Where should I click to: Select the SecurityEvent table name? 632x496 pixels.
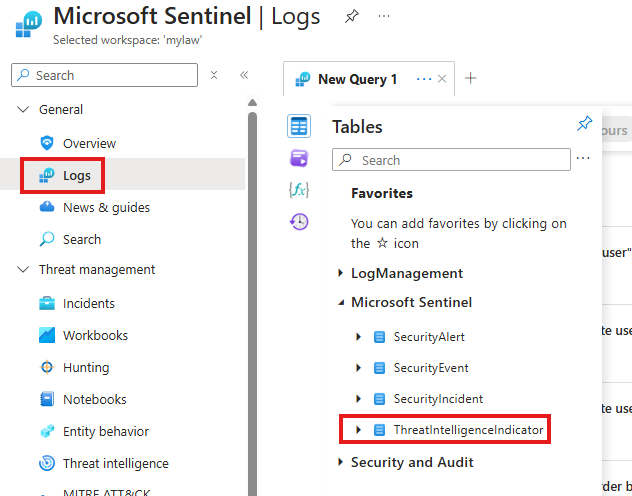431,368
